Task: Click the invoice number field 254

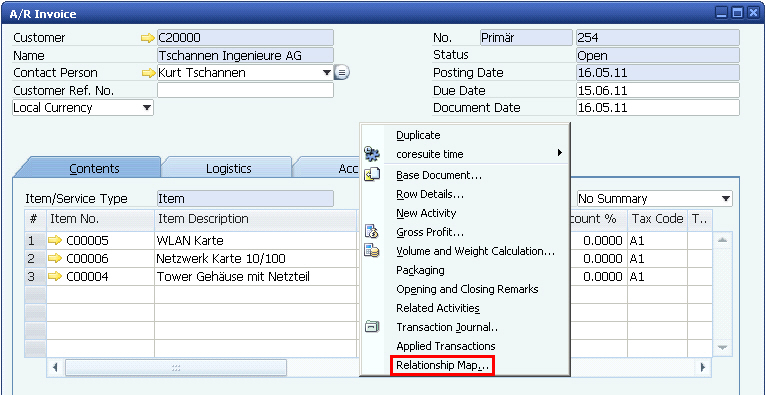Action: point(658,38)
